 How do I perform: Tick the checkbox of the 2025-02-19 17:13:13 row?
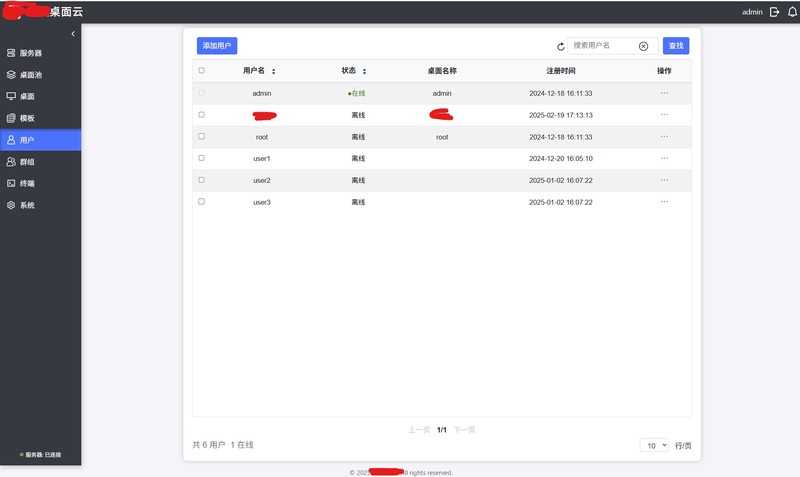(x=202, y=115)
